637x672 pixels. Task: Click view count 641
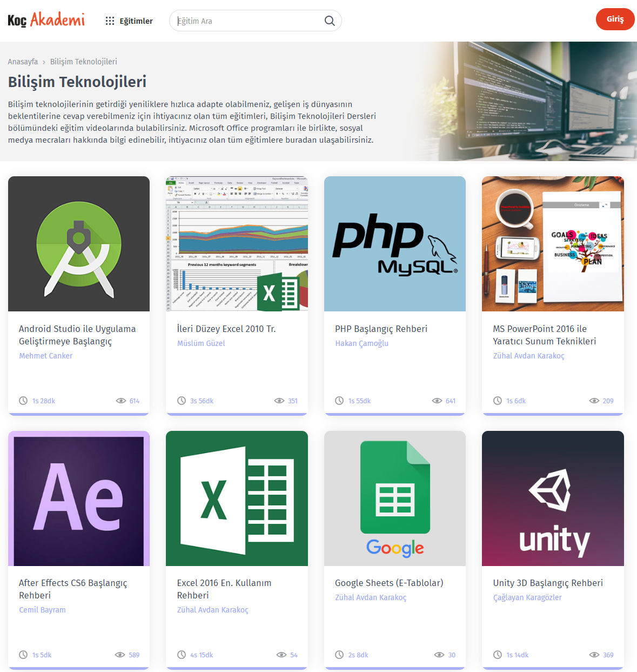point(451,401)
